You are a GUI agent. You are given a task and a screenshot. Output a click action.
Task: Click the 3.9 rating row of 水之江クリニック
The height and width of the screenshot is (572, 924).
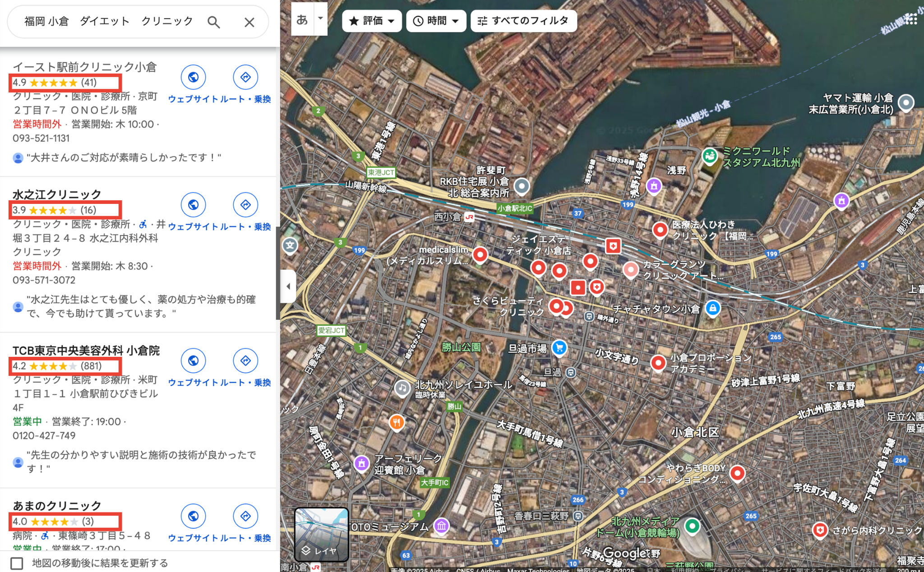click(54, 210)
